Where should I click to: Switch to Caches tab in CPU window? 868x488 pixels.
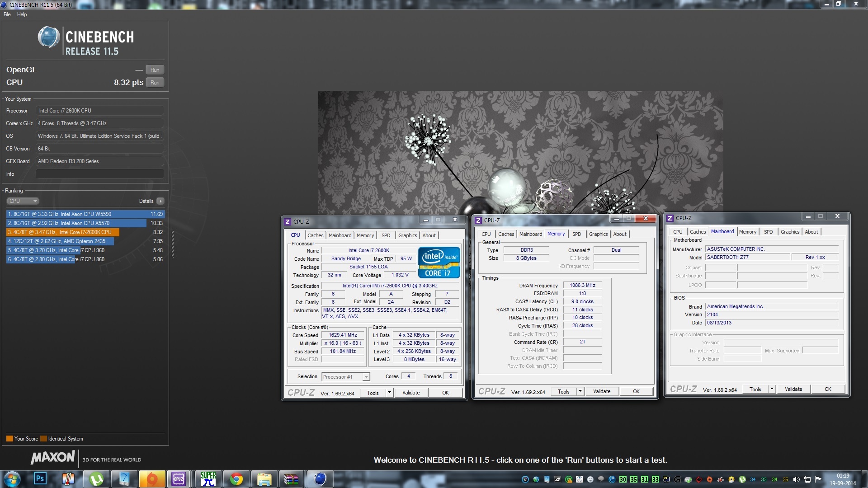tap(315, 235)
